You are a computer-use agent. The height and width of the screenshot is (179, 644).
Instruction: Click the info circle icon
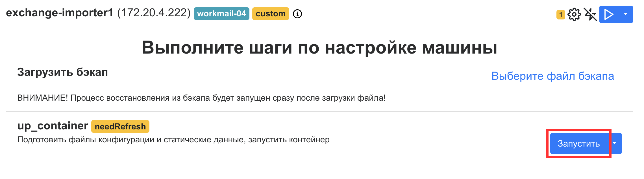[x=297, y=14]
